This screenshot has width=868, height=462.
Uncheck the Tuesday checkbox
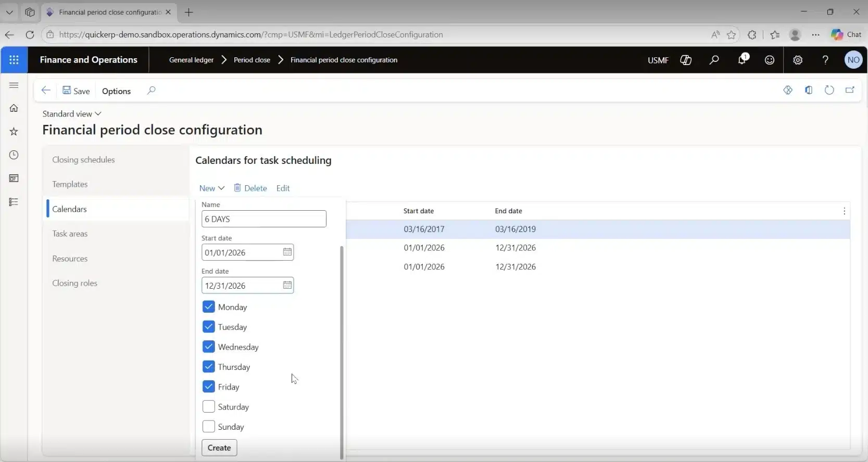click(208, 327)
